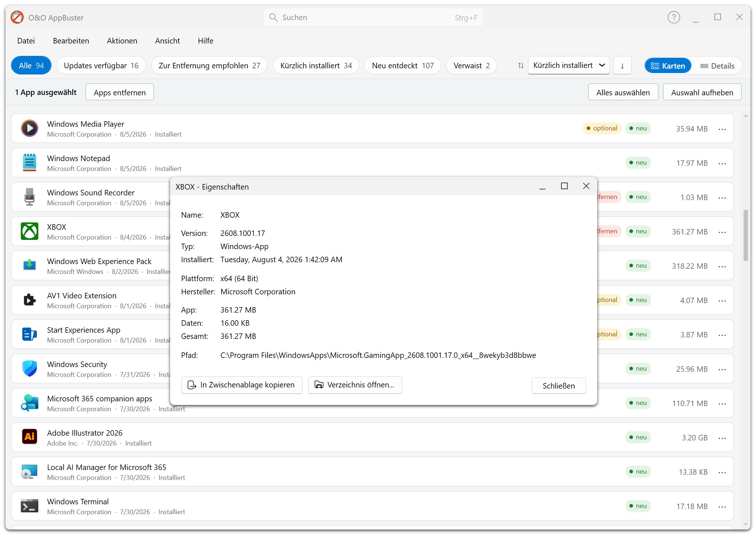
Task: Click the green XBOX app icon
Action: [30, 231]
